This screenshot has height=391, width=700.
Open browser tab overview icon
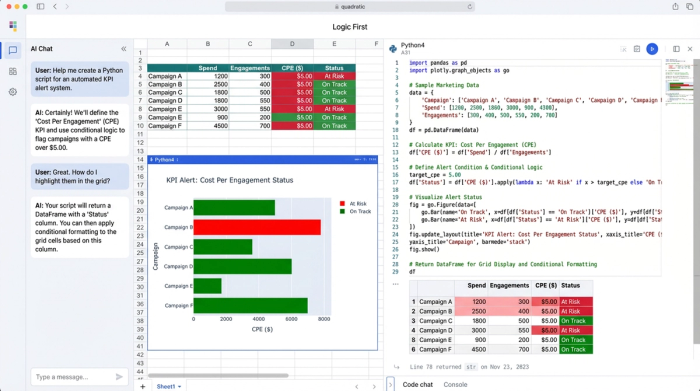tap(690, 7)
